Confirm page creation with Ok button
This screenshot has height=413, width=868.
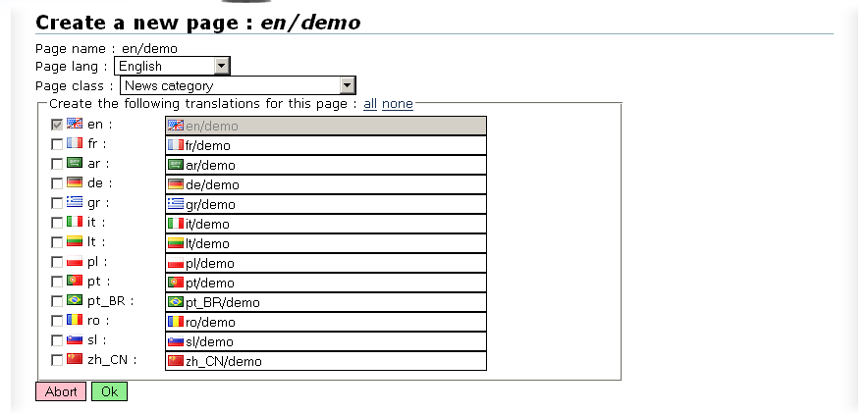point(109,391)
